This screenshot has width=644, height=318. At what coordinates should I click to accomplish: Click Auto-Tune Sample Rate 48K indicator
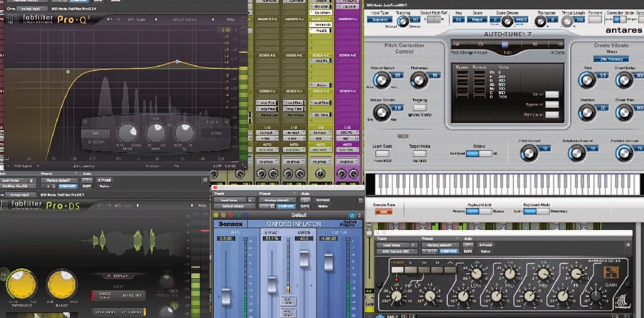pos(383,212)
